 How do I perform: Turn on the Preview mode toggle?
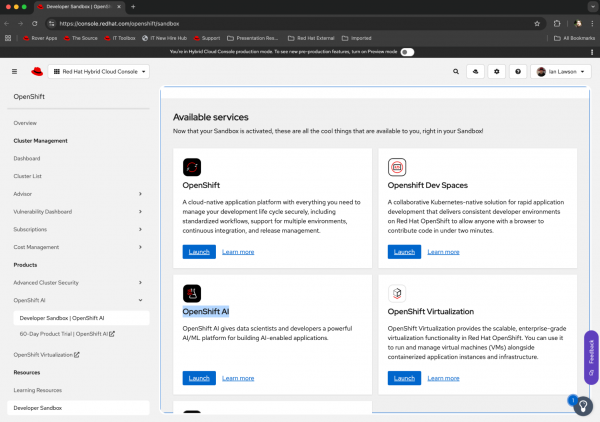click(x=407, y=50)
